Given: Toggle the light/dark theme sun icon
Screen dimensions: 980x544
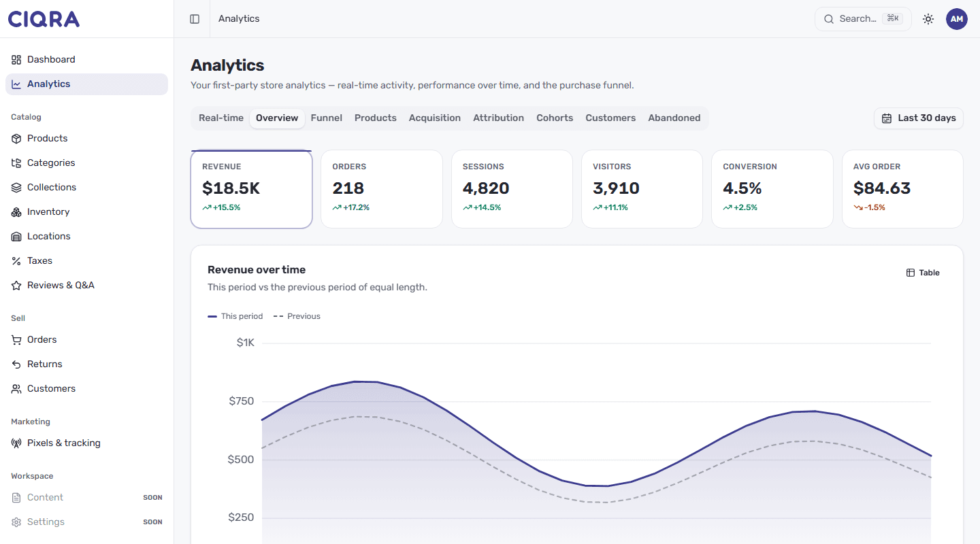Looking at the screenshot, I should coord(928,19).
